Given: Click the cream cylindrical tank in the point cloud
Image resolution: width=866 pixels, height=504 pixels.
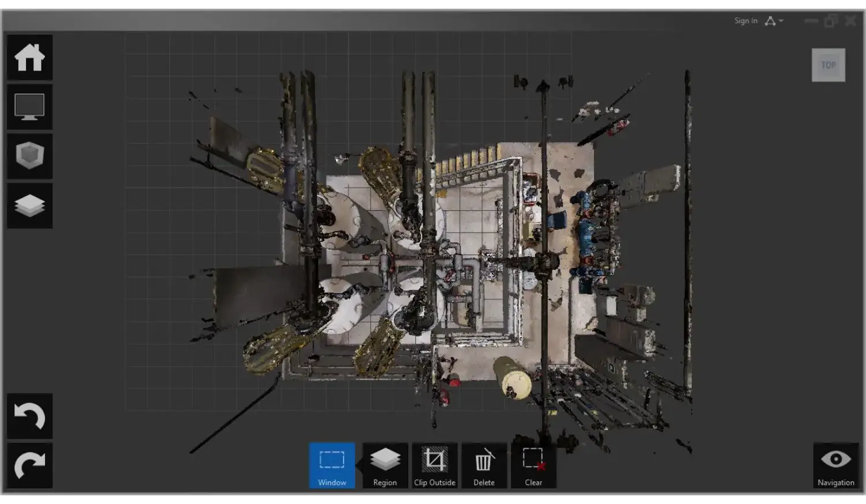Looking at the screenshot, I should [x=513, y=378].
